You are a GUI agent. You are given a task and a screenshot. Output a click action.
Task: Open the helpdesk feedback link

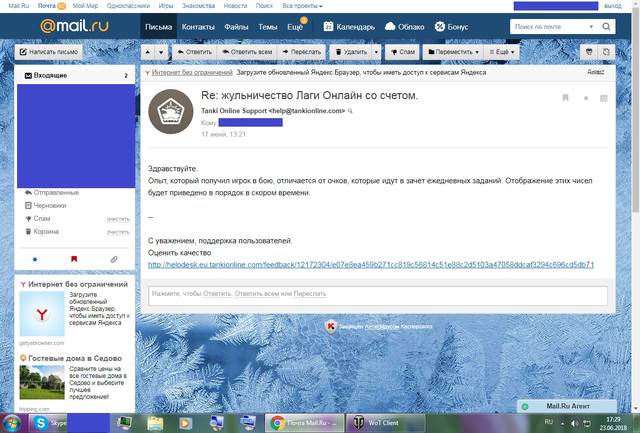point(371,265)
